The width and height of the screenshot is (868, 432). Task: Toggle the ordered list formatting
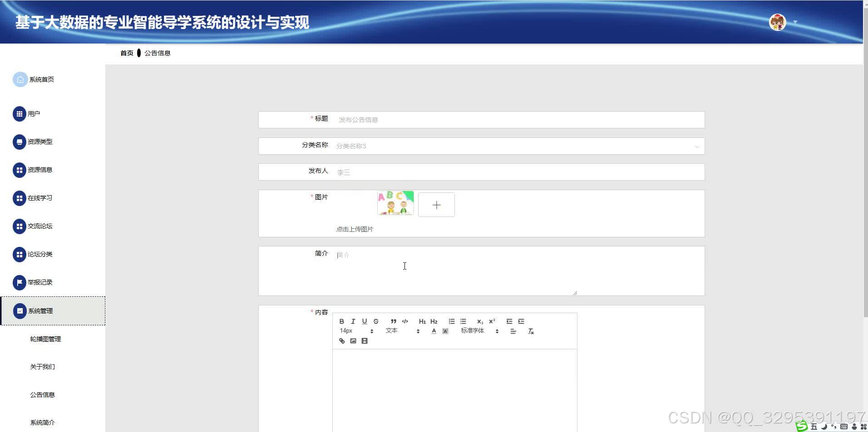pyautogui.click(x=452, y=321)
